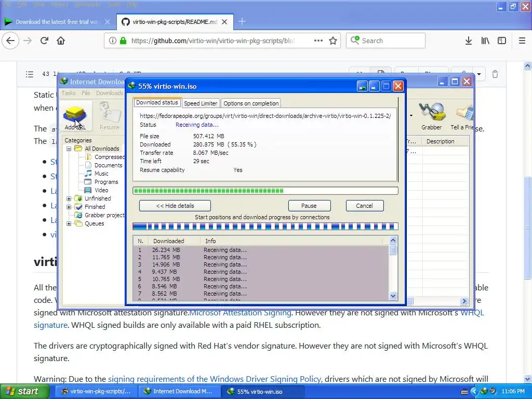Viewport: 532px width, 399px height.
Task: Click Firefox forward navigation arrow
Action: [x=28, y=41]
